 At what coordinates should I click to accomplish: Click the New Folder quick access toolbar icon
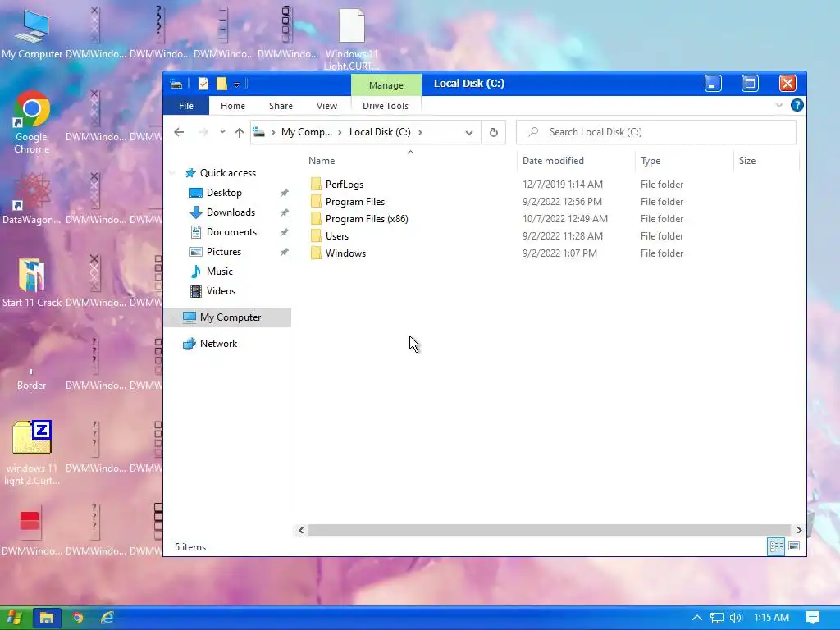click(x=221, y=84)
